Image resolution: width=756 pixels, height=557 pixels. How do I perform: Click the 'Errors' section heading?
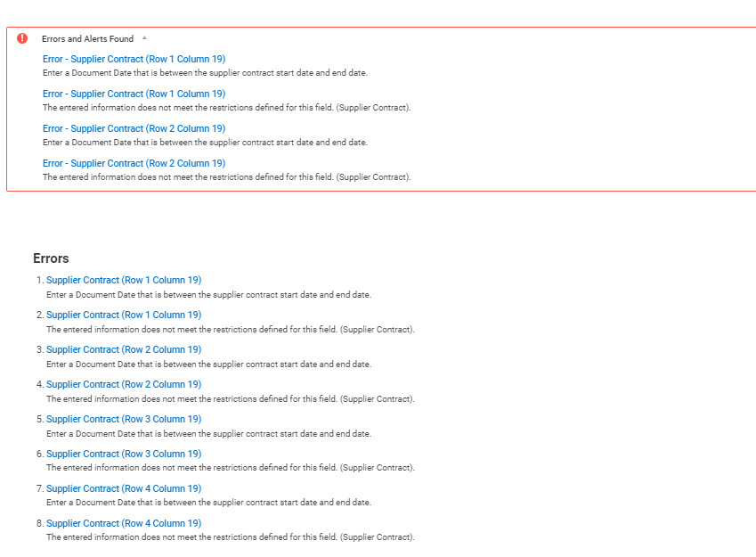tap(51, 258)
